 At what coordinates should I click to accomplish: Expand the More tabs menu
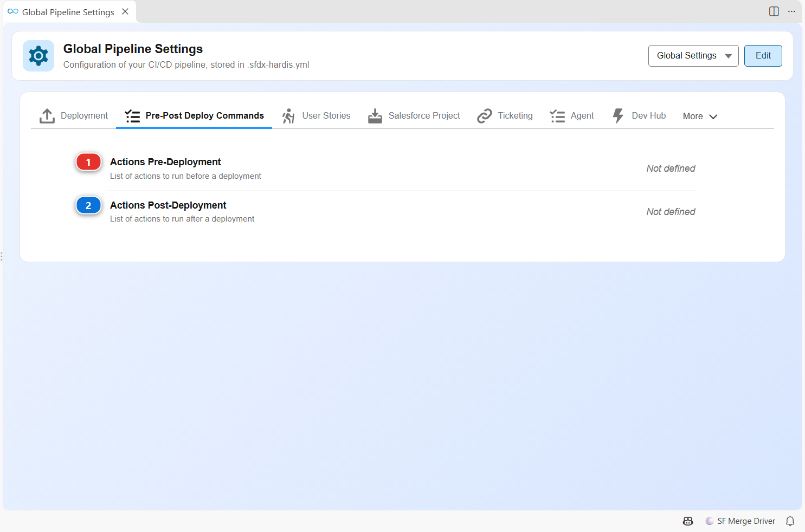click(700, 116)
